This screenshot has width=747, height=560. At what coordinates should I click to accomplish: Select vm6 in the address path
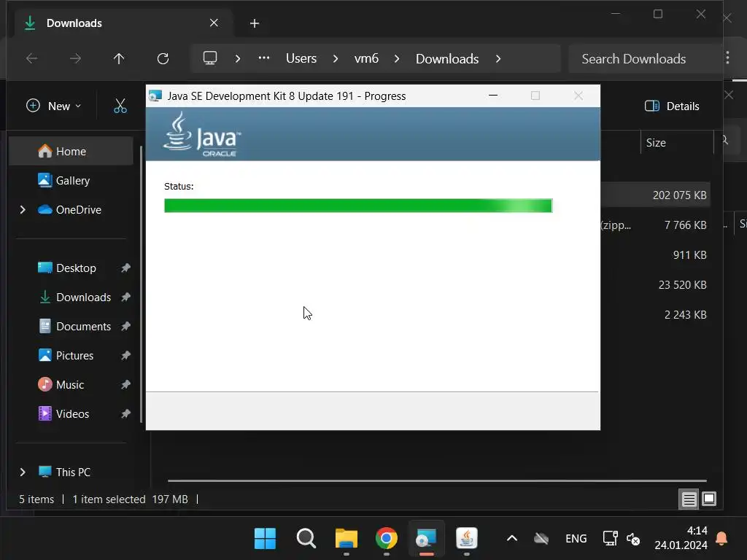point(366,58)
